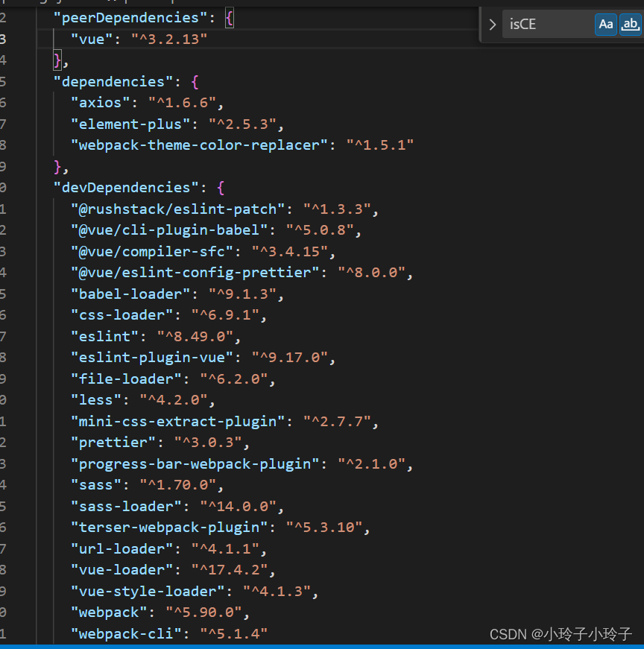Screen dimensions: 644x649
Task: Click the "prettier" key
Action: tap(113, 443)
